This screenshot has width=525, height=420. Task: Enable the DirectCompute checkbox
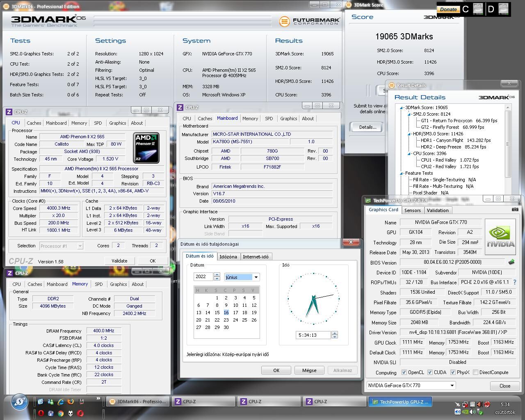click(475, 372)
